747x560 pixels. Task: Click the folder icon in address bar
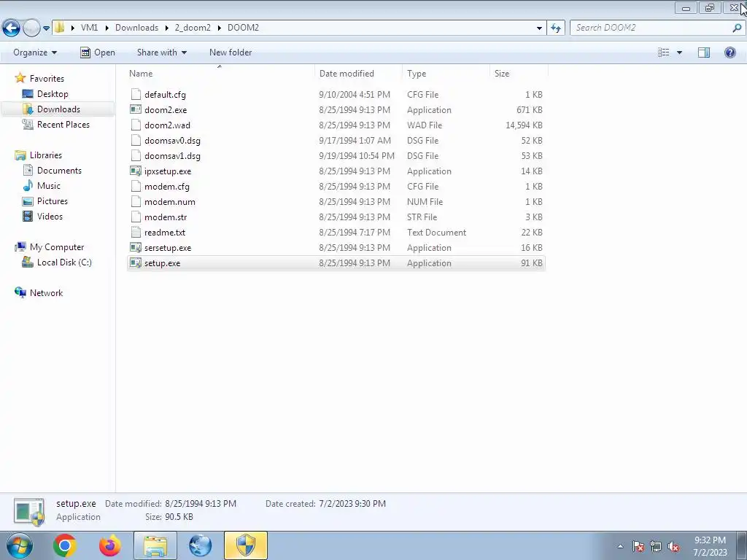pos(60,28)
